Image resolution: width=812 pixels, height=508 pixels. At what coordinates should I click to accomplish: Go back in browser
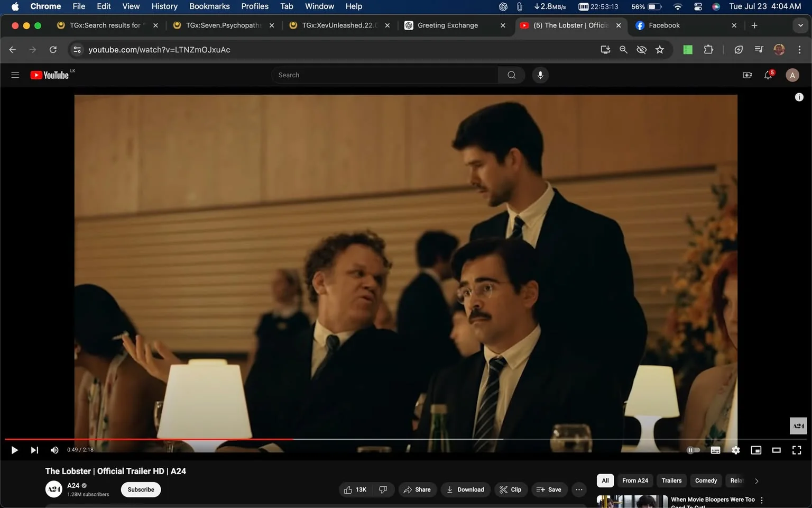pos(13,50)
